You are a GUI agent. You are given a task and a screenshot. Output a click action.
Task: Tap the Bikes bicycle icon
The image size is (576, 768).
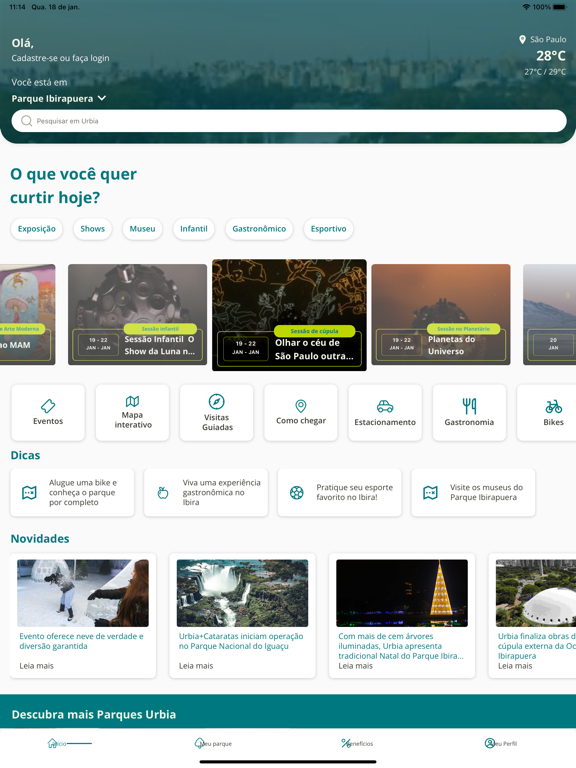(553, 407)
